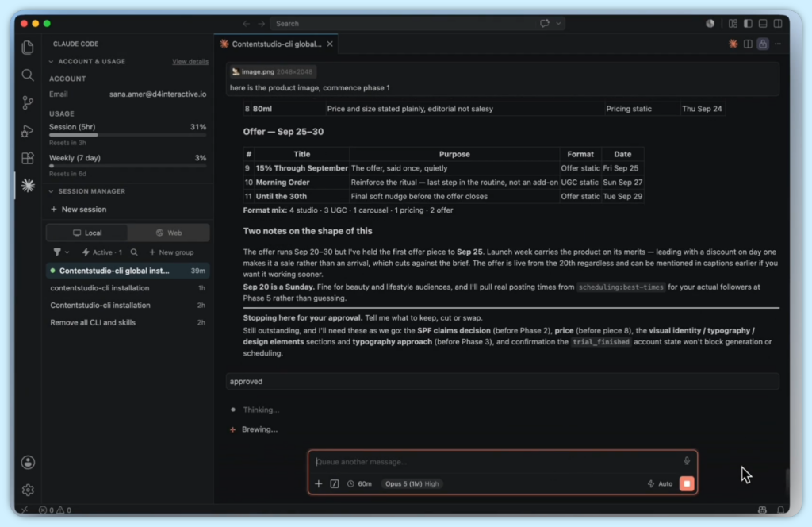812x527 pixels.
Task: Click the microphone voice input icon
Action: coord(687,461)
